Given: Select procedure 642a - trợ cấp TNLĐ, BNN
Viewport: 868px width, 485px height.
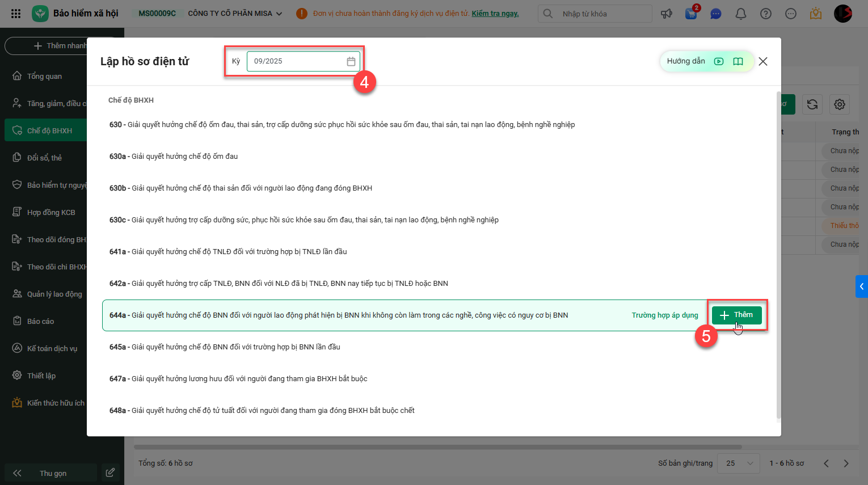Looking at the screenshot, I should click(x=435, y=284).
